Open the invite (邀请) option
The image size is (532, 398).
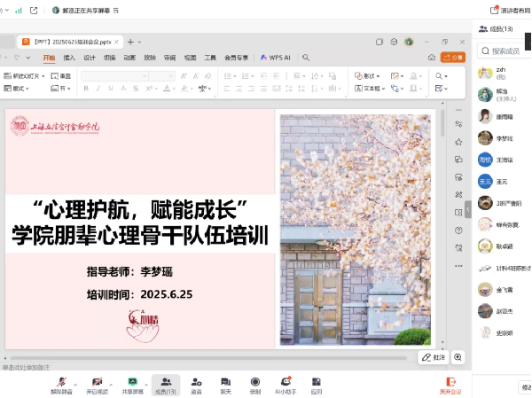196,386
